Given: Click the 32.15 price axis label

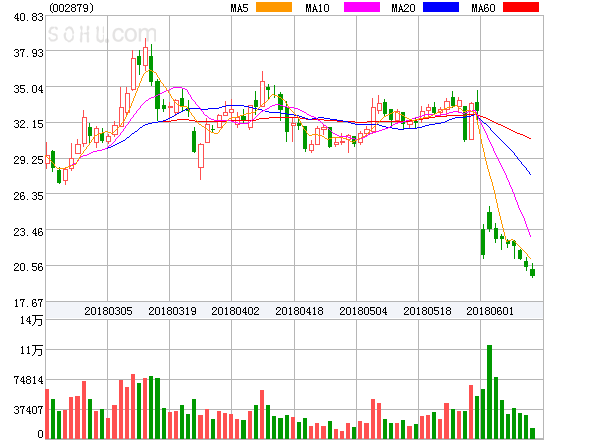Looking at the screenshot, I should pos(28,124).
